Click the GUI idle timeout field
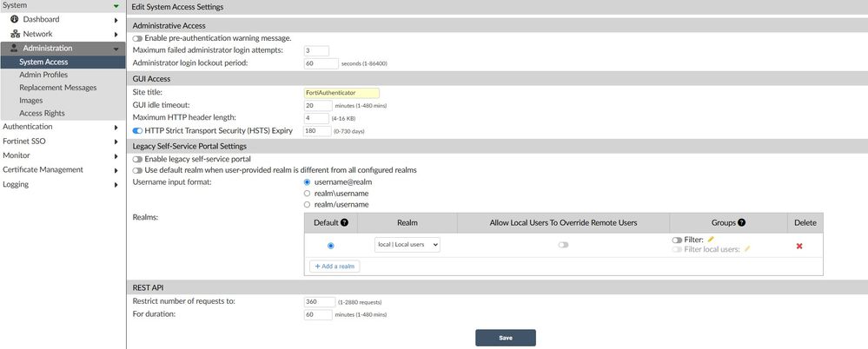Screen dimensions: 868x349 click(318, 105)
